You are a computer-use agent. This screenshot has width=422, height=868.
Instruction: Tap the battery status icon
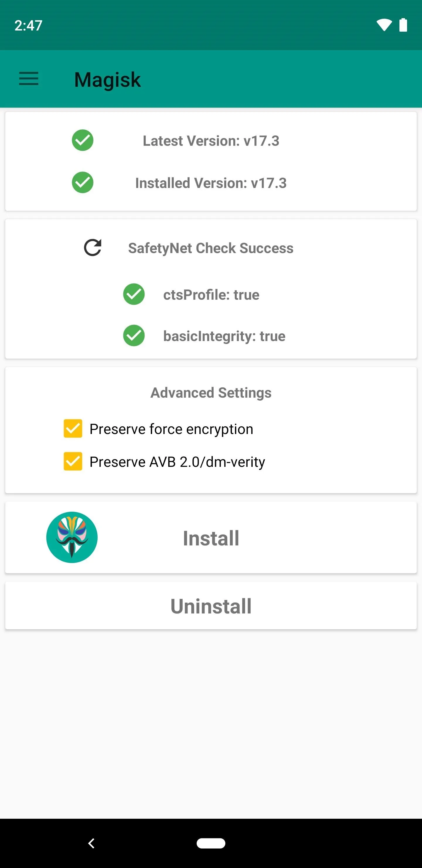403,25
